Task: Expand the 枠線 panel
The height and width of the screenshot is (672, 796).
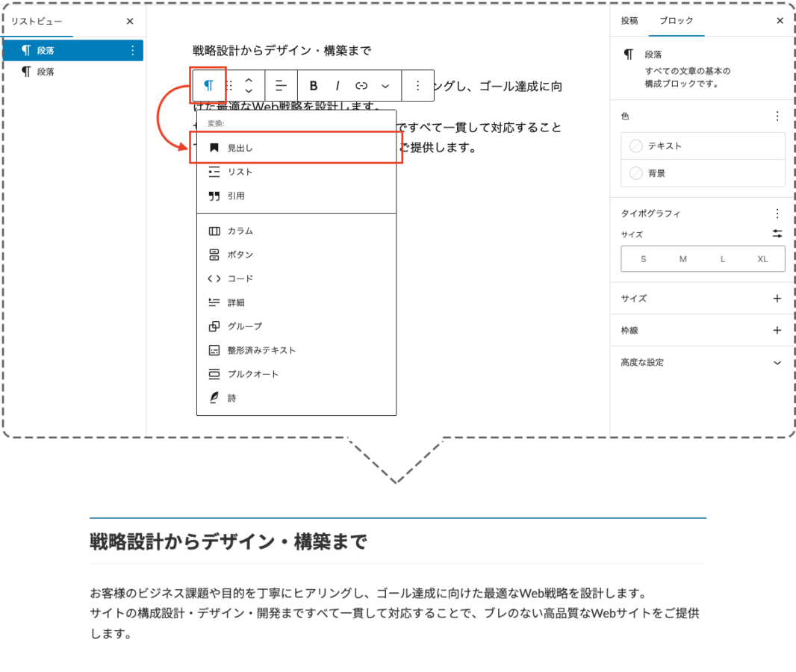Action: click(x=777, y=330)
